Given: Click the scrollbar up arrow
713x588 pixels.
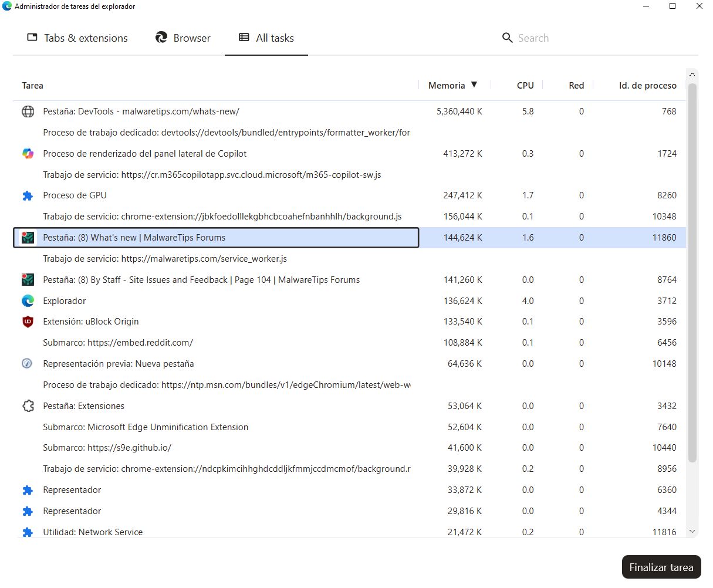Looking at the screenshot, I should click(x=692, y=75).
